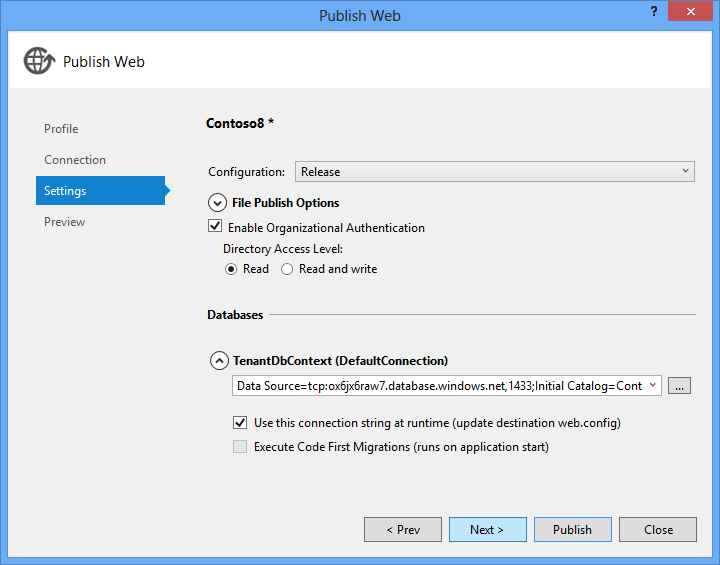Click inside the Data Source connection string field
This screenshot has height=565, width=720.
tap(439, 385)
